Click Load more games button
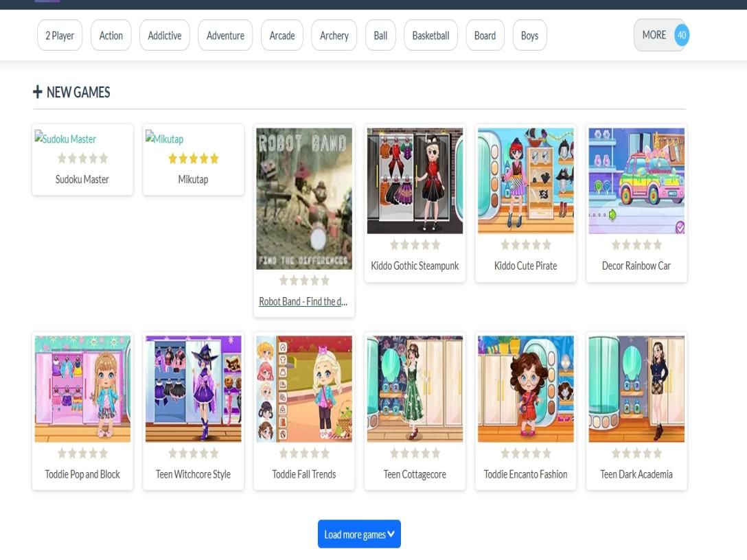The height and width of the screenshot is (560, 747). coord(359,535)
